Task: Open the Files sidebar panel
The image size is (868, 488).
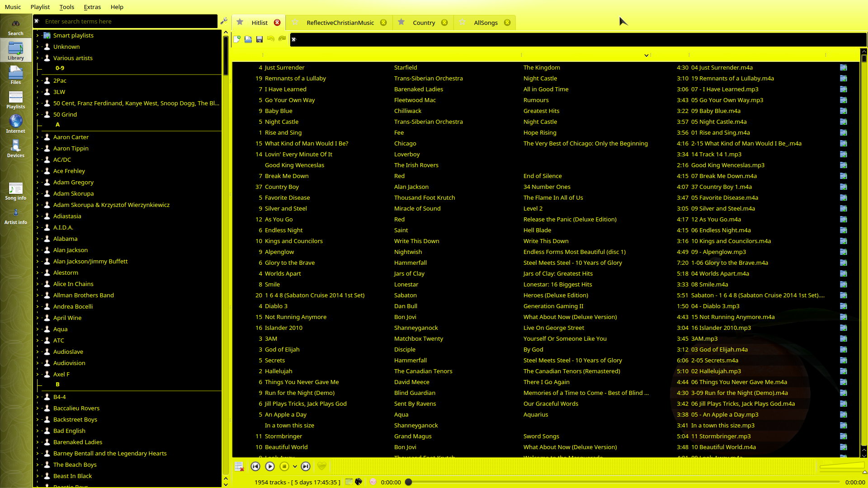Action: point(15,75)
